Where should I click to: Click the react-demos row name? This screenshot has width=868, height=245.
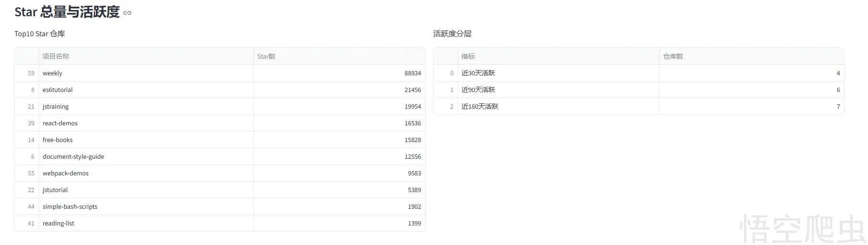click(60, 123)
